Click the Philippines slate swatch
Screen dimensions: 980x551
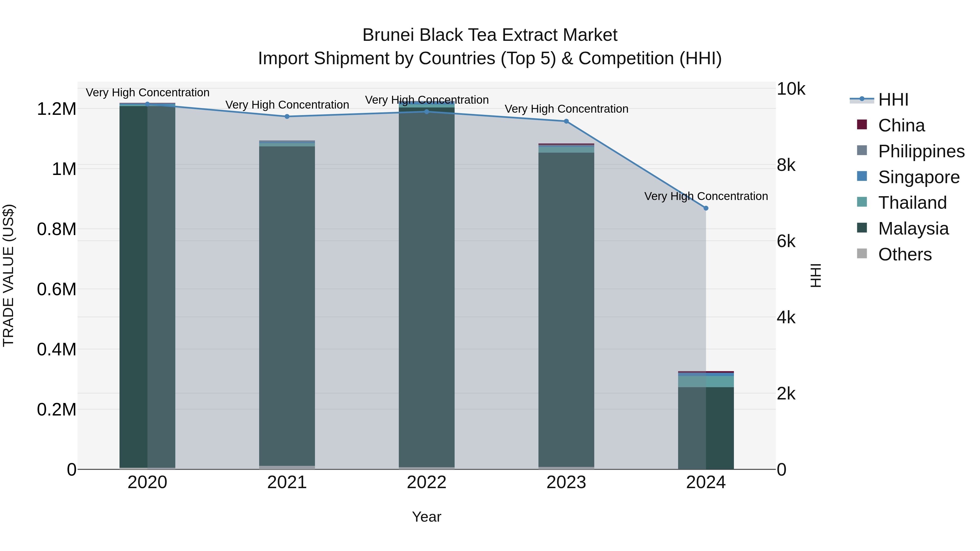click(862, 150)
